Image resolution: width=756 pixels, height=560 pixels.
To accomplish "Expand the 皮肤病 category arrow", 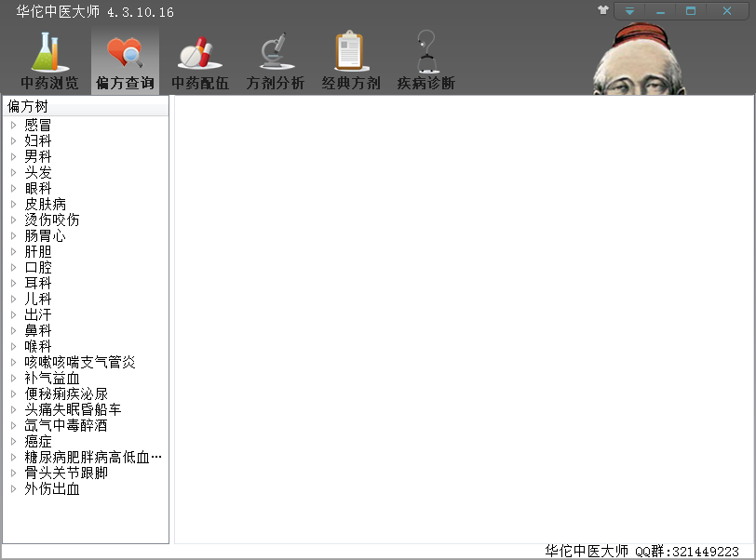I will [14, 204].
